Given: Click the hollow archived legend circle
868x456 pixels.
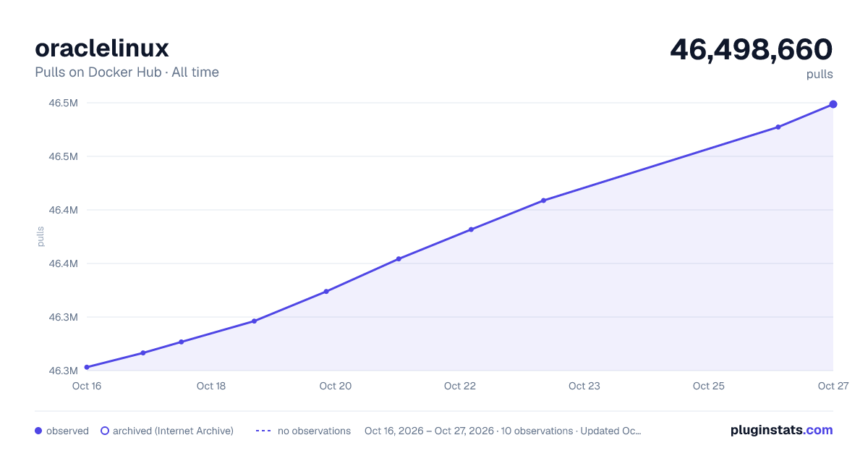Looking at the screenshot, I should point(104,431).
